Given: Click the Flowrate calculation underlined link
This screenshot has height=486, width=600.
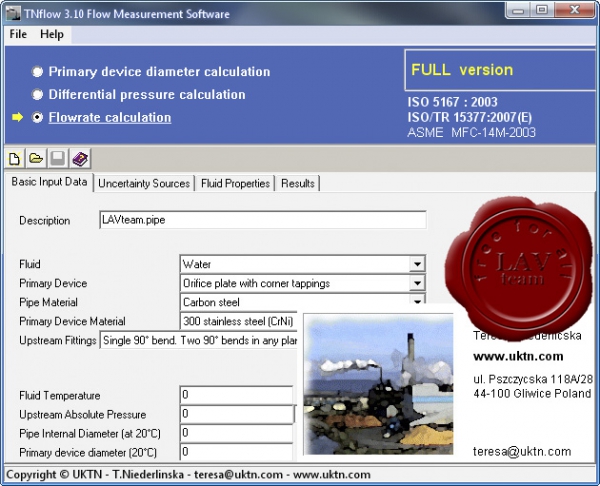Looking at the screenshot, I should tap(110, 117).
